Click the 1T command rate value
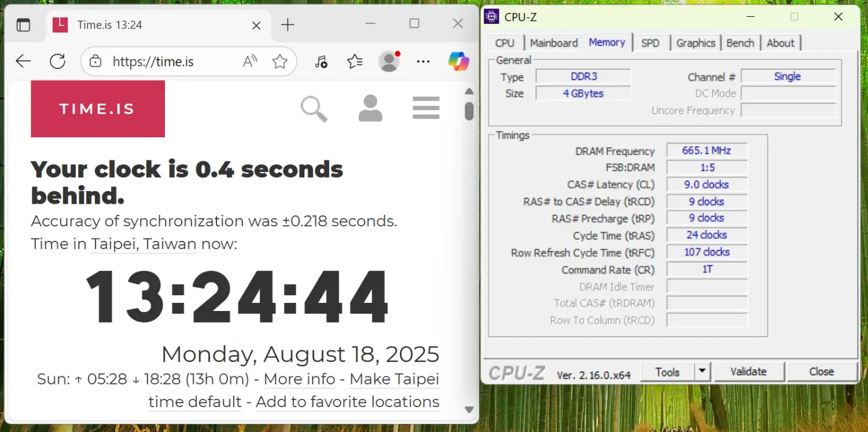868x432 pixels. point(707,269)
